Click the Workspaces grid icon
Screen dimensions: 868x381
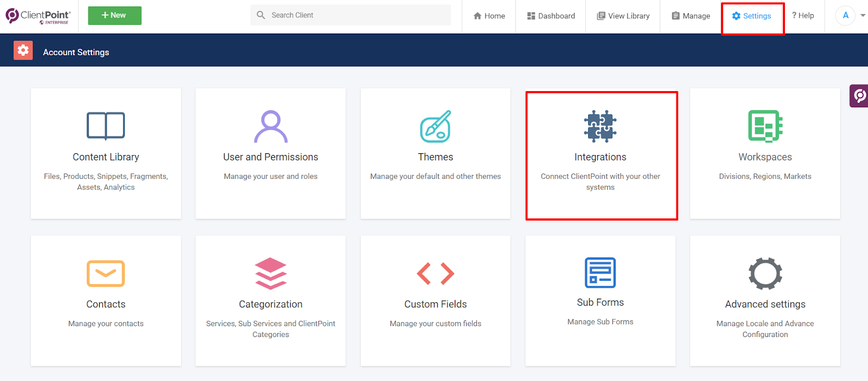[765, 126]
